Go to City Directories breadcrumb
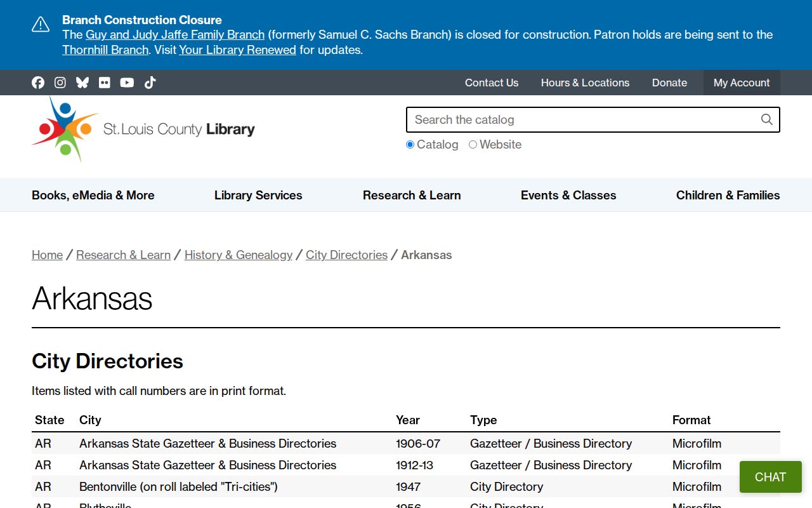Image resolution: width=812 pixels, height=508 pixels. coord(346,255)
